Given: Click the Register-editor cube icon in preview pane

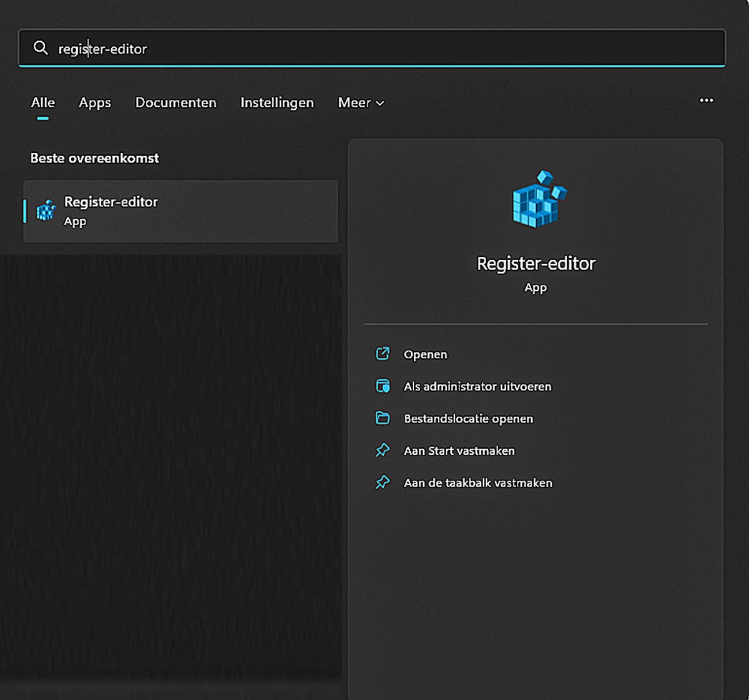Looking at the screenshot, I should click(x=536, y=200).
